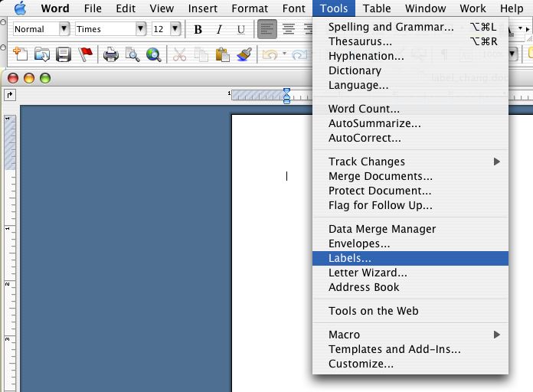Choose Spelling and Grammar from Tools menu
533x392 pixels.
pos(410,27)
